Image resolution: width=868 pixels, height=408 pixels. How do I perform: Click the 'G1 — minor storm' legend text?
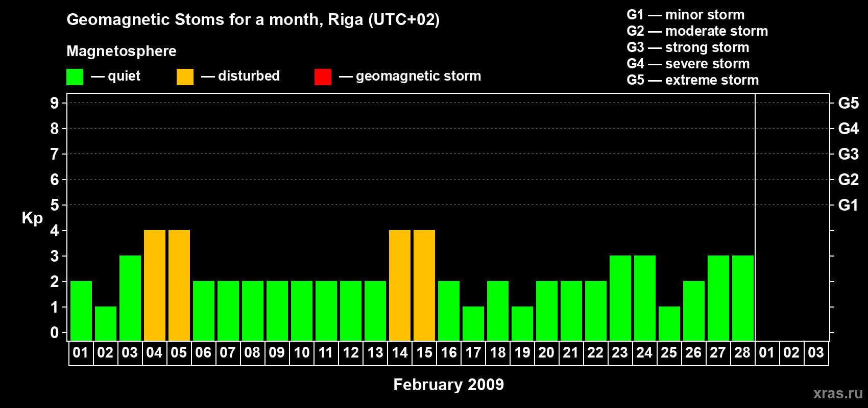pyautogui.click(x=686, y=15)
